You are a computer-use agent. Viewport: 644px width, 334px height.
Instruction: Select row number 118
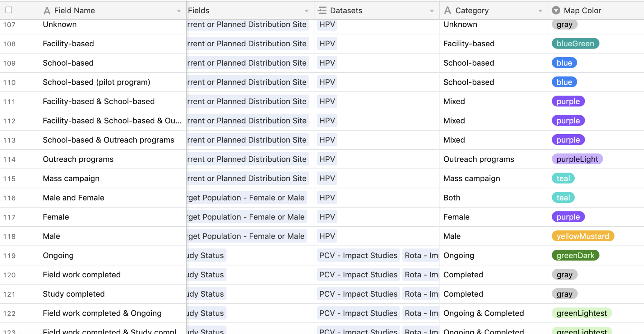pos(9,237)
